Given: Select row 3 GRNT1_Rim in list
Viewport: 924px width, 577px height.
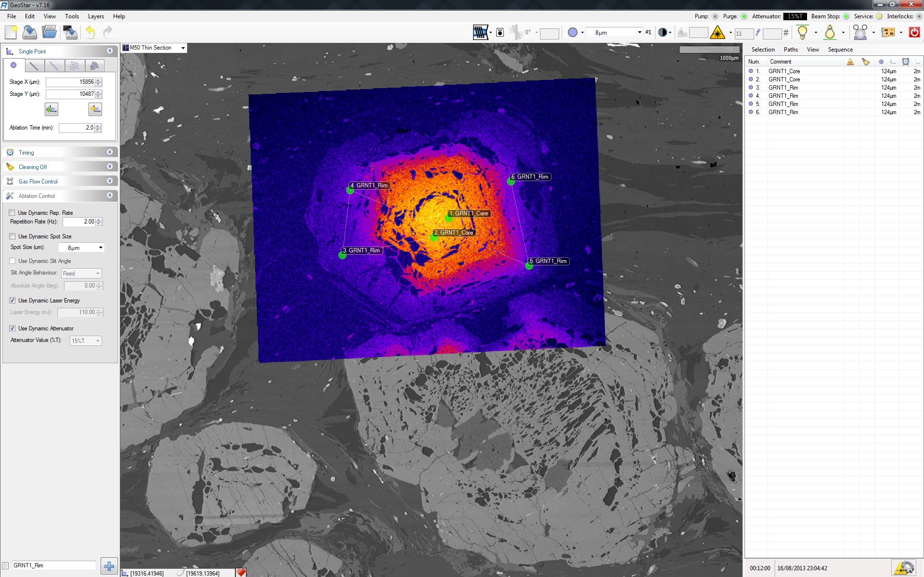Looking at the screenshot, I should click(783, 87).
